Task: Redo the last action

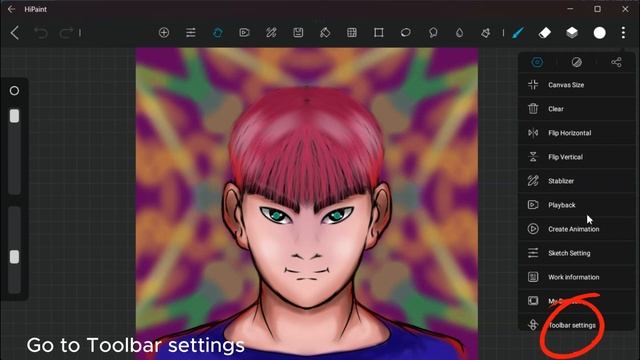Action: [x=66, y=33]
